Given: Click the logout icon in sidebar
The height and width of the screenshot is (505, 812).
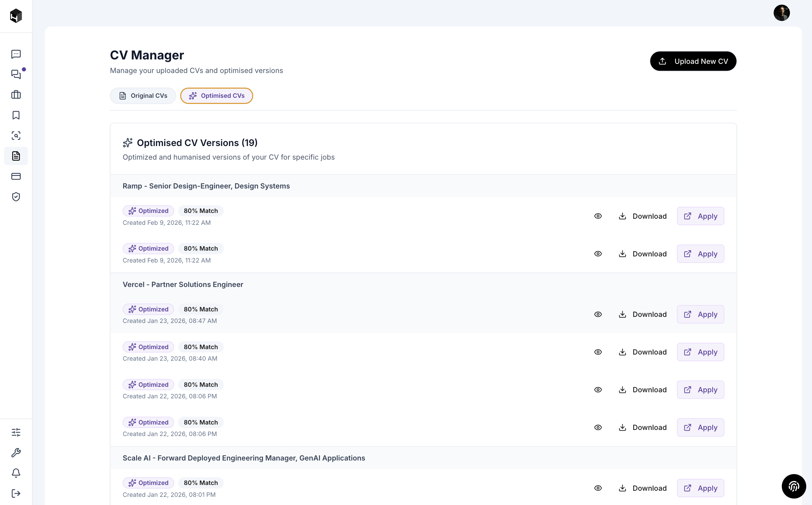Looking at the screenshot, I should 16,493.
